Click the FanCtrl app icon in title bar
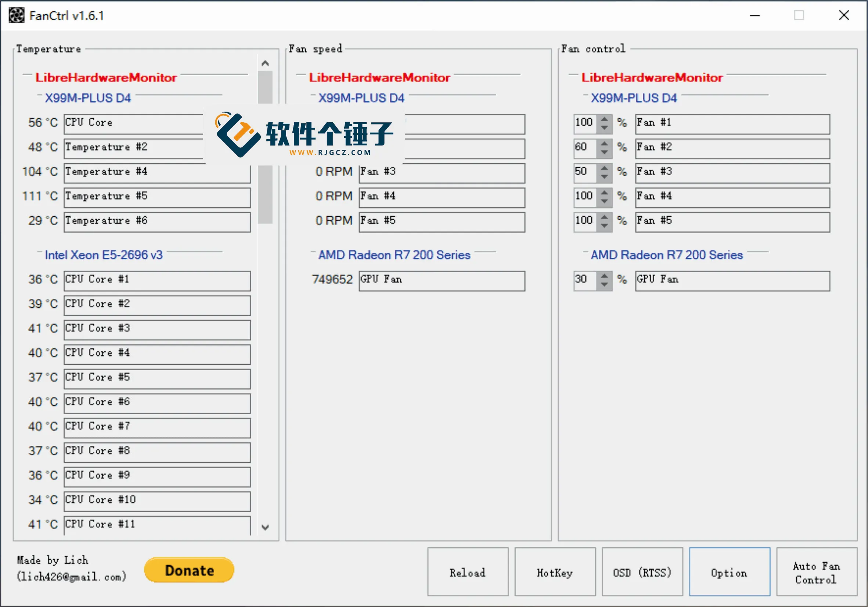Image resolution: width=868 pixels, height=607 pixels. click(16, 15)
